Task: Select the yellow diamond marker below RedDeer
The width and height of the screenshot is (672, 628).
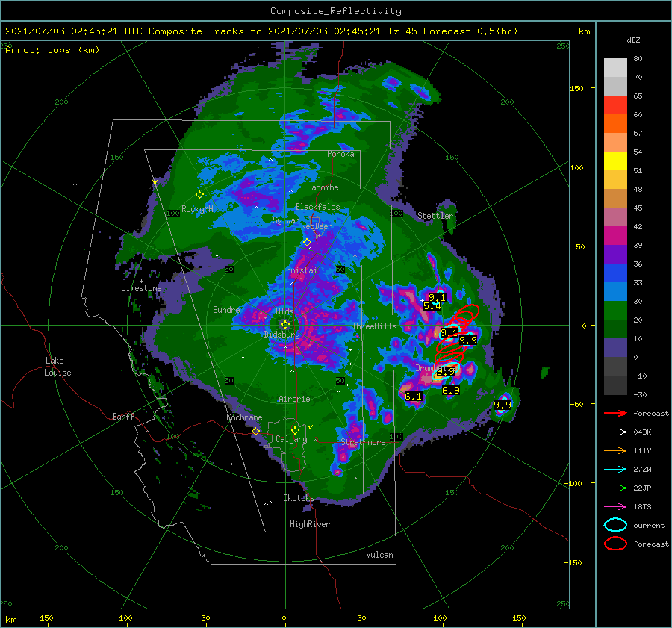Action: coord(307,243)
